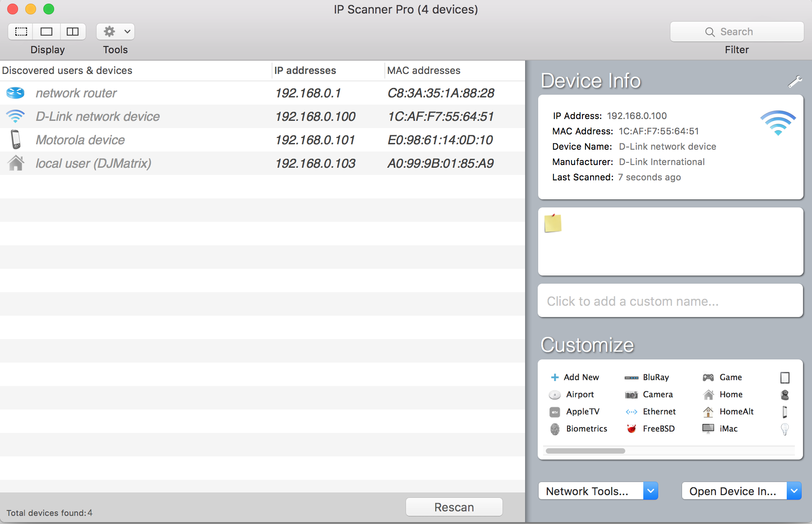Choose the tablet outline icon in Customize
Viewport: 812px width, 524px height.
pyautogui.click(x=785, y=377)
